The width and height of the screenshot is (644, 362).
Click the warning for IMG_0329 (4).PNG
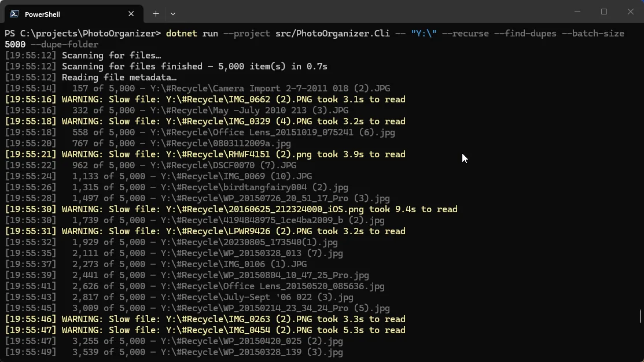205,121
